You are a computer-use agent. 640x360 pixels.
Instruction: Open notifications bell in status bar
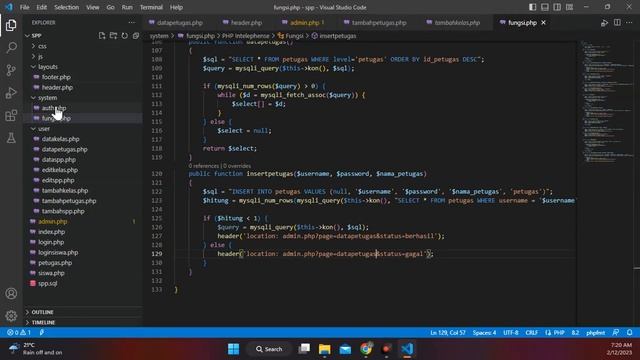click(629, 333)
